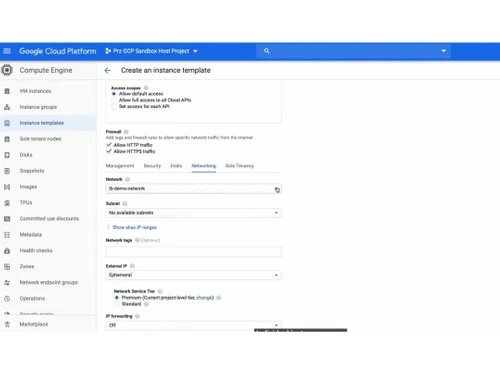Open Sole tenant nodes in sidebar
The width and height of the screenshot is (500, 375).
click(x=40, y=139)
